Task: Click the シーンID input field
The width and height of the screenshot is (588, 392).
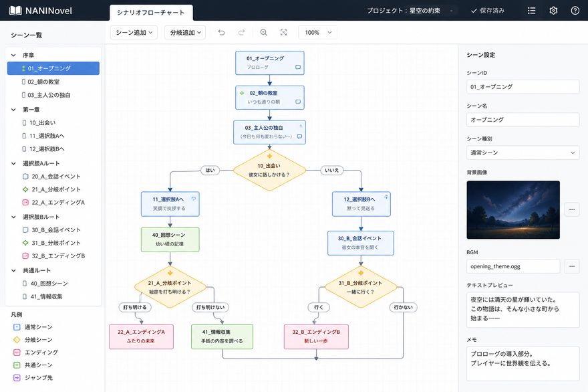Action: tap(523, 87)
